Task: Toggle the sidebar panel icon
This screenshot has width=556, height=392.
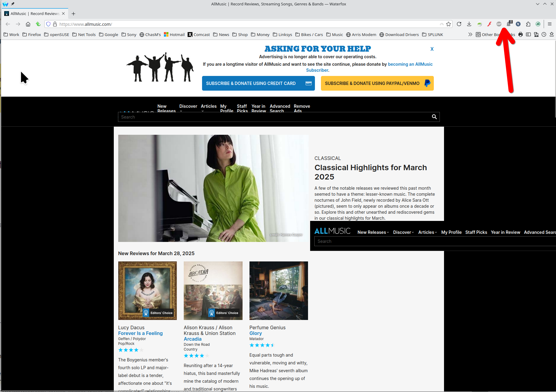Action: [x=528, y=35]
